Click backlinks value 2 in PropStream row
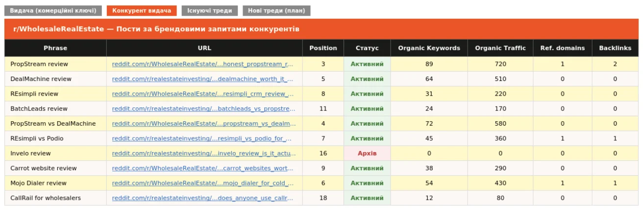Viewport: 644px width, 210px height. pos(615,64)
